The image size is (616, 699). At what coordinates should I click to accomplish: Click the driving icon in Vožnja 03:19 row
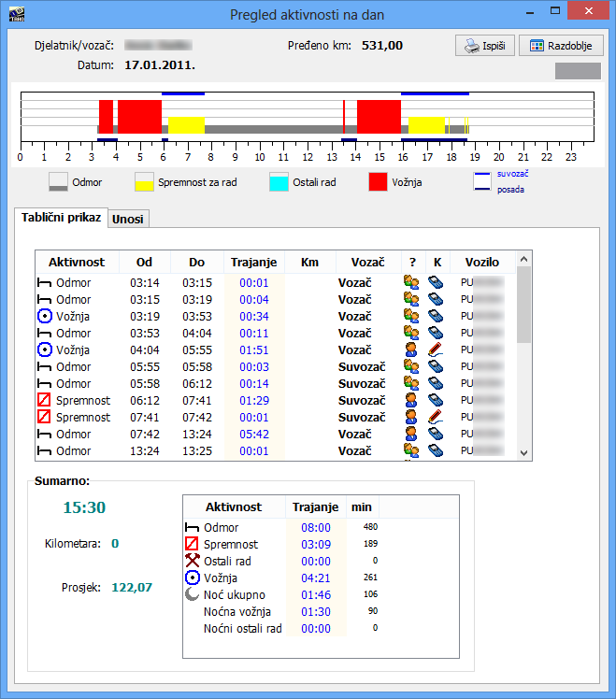[44, 316]
